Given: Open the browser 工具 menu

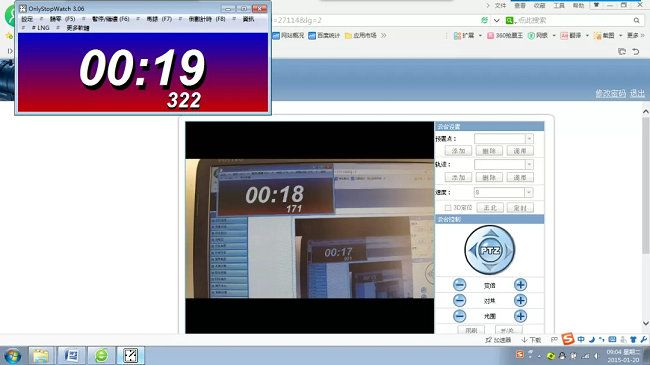Looking at the screenshot, I should click(559, 5).
